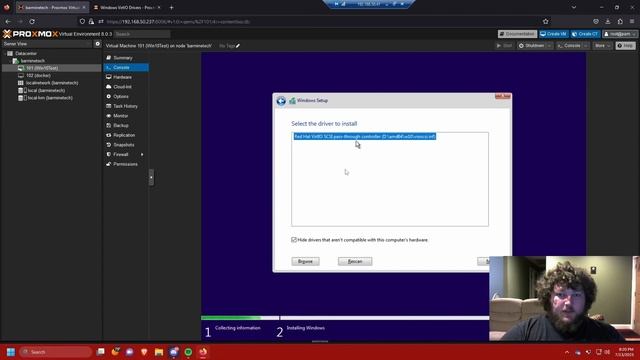The height and width of the screenshot is (360, 640).
Task: Click the Windows Setup back arrow icon
Action: 281,101
